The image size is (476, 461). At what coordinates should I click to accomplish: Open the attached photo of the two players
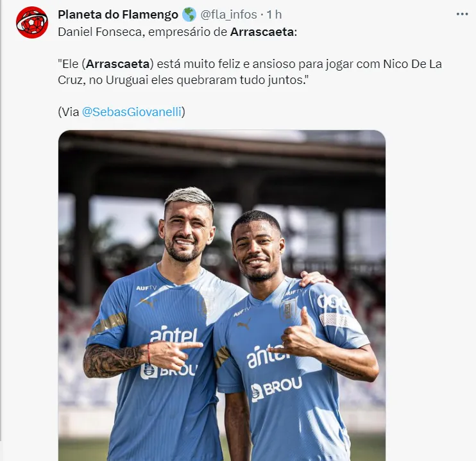coord(222,296)
